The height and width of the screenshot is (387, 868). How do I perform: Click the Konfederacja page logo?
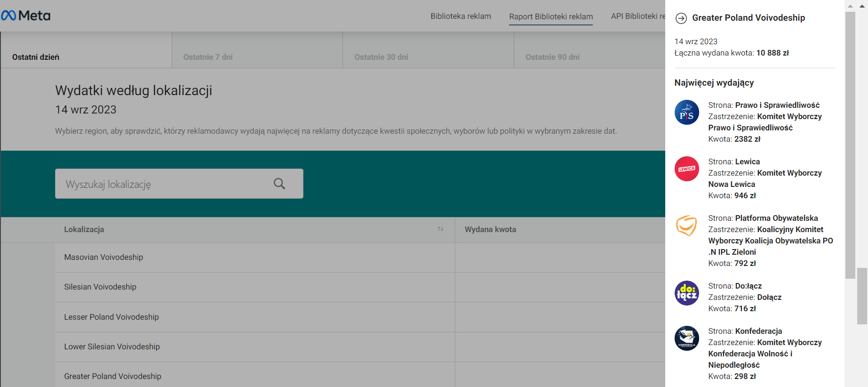tap(686, 339)
